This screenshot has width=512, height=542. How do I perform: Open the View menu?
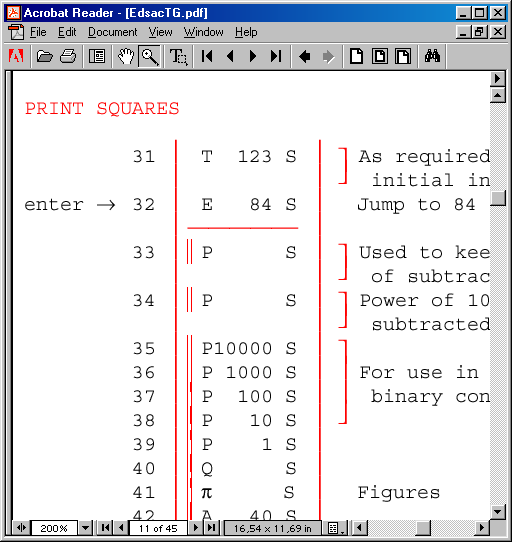[x=160, y=32]
